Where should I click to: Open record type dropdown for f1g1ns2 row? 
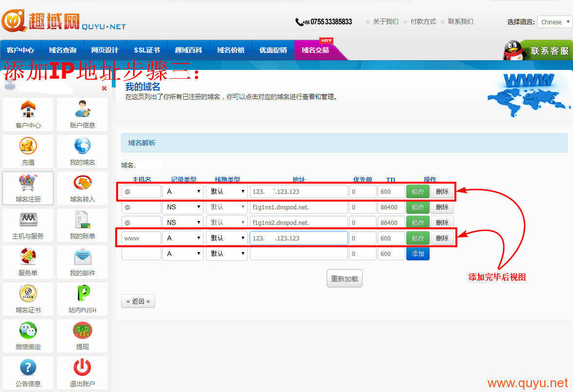click(183, 222)
